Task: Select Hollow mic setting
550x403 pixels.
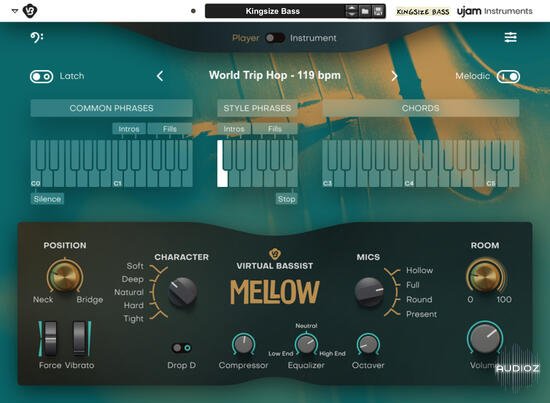Action: [420, 270]
